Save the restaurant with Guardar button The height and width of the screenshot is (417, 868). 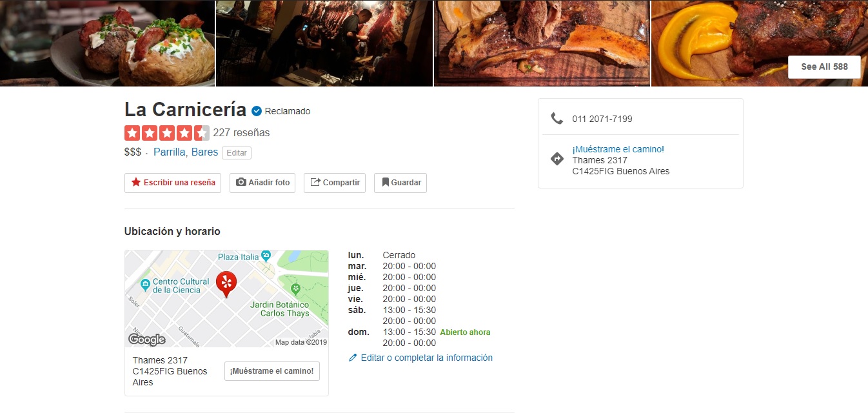pos(400,183)
